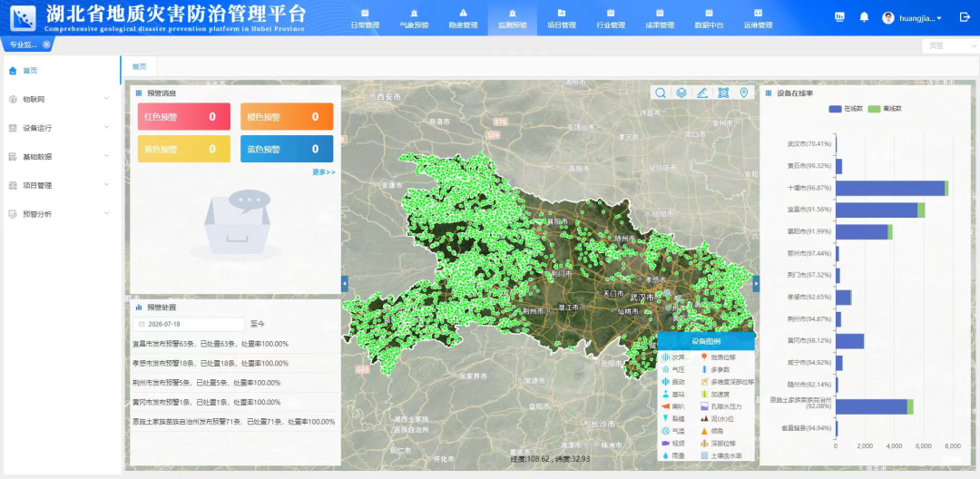Viewport: 980px width, 479px height.
Task: Activate the area selection polygon tool
Action: (723, 93)
